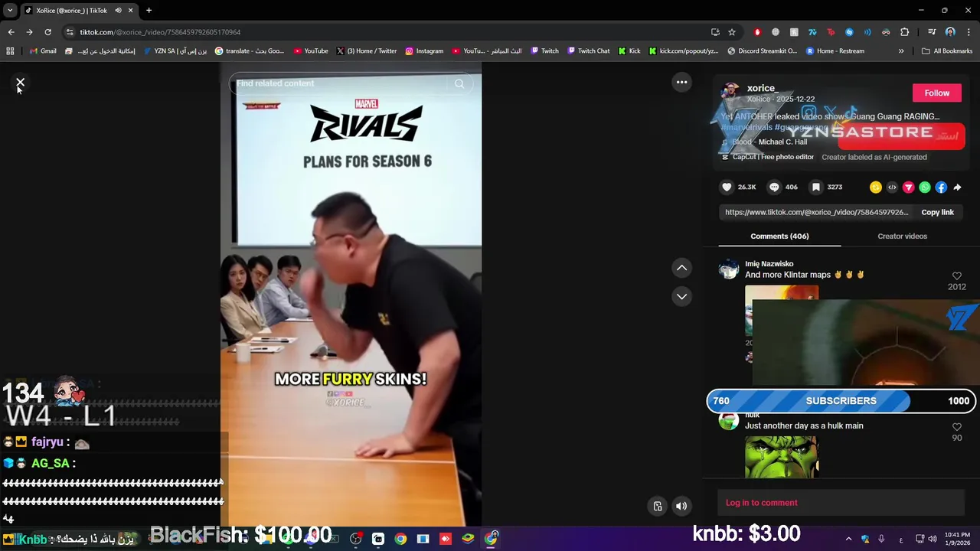Close the XoRice TikTok browser tab
Image resolution: width=980 pixels, height=551 pixels.
130,11
